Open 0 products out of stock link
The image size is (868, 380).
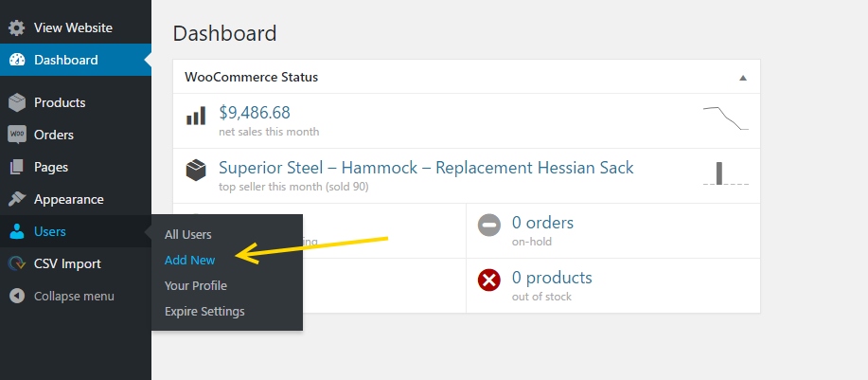click(552, 278)
